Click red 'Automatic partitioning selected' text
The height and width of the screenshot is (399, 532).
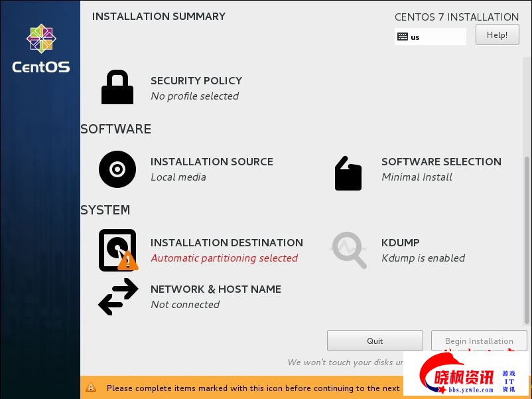click(224, 258)
